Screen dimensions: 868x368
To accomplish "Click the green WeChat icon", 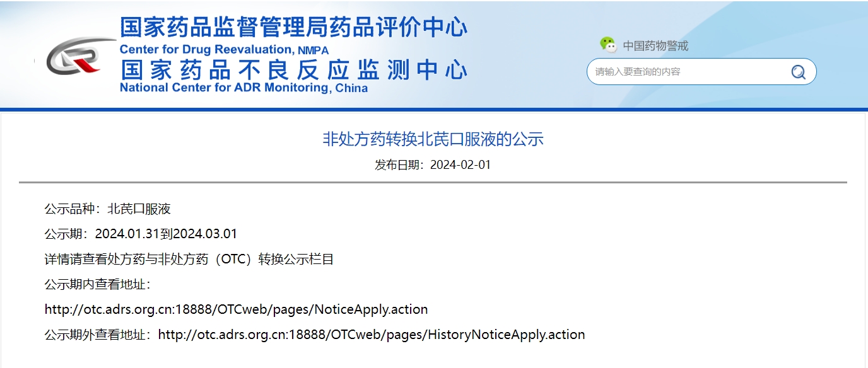I will point(608,45).
